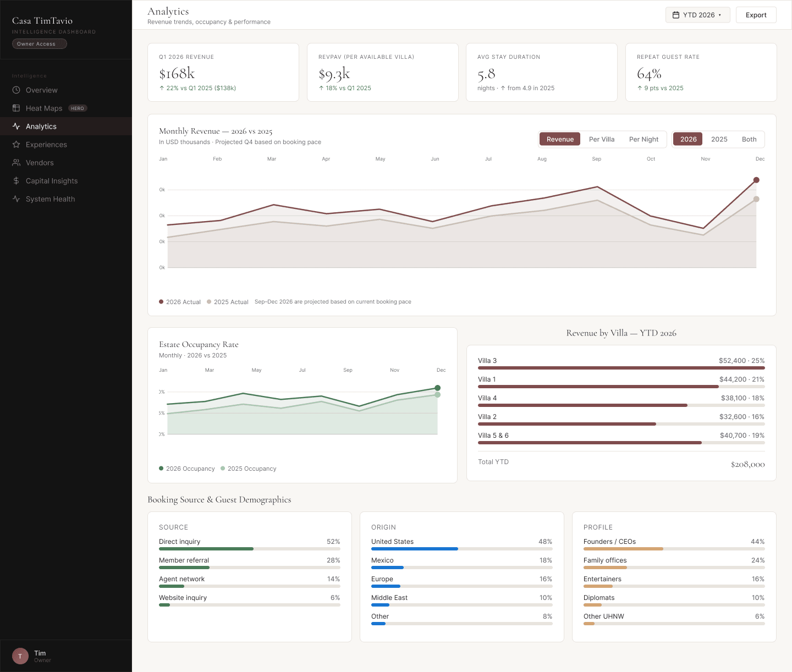Toggle 2025 Actual legend entry

(x=228, y=302)
